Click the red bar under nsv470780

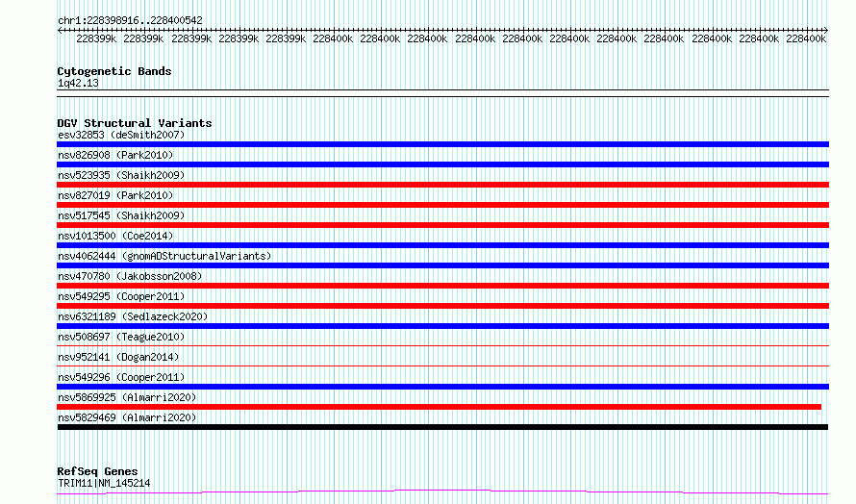(x=442, y=286)
